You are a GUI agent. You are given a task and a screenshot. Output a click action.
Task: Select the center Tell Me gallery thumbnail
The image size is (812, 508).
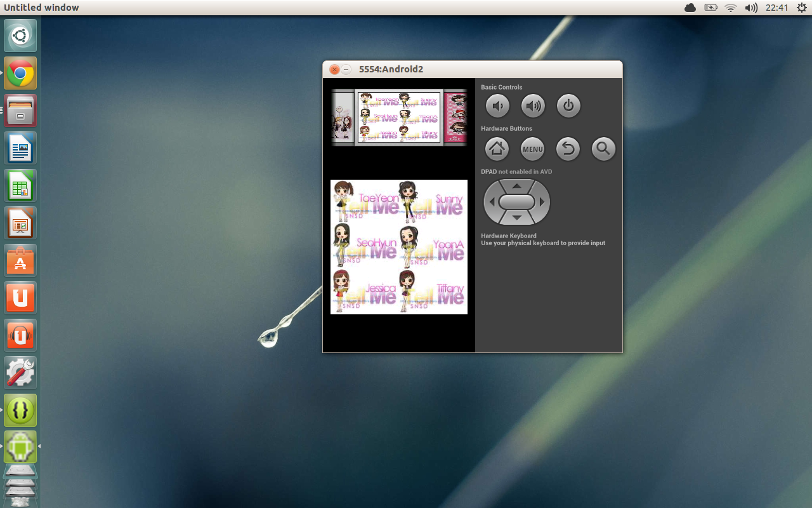click(x=399, y=117)
